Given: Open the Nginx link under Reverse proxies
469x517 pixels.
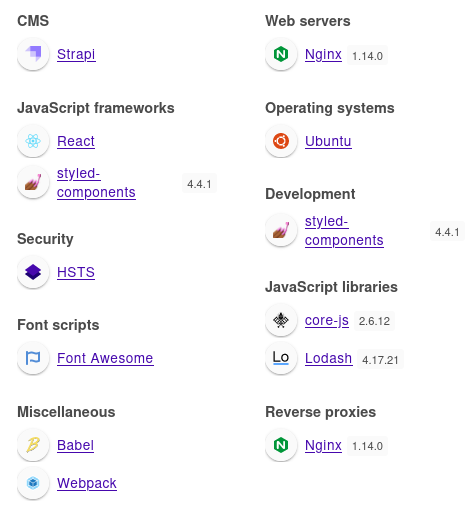Looking at the screenshot, I should click(323, 445).
